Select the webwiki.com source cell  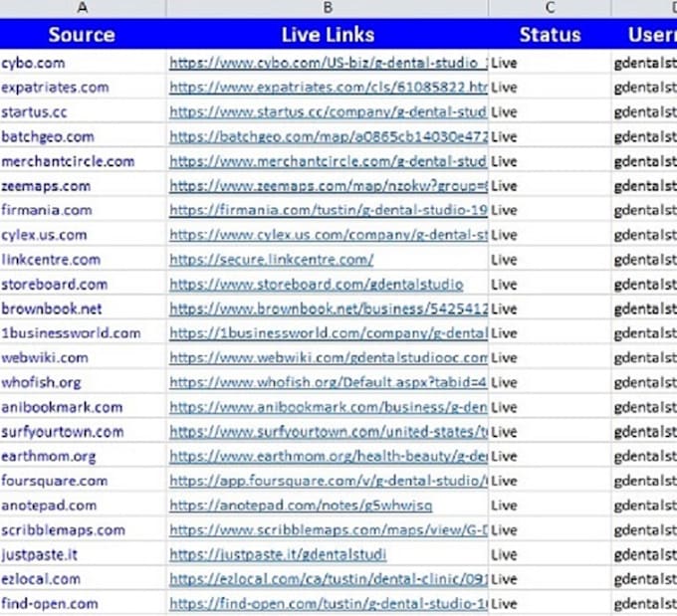pos(83,358)
